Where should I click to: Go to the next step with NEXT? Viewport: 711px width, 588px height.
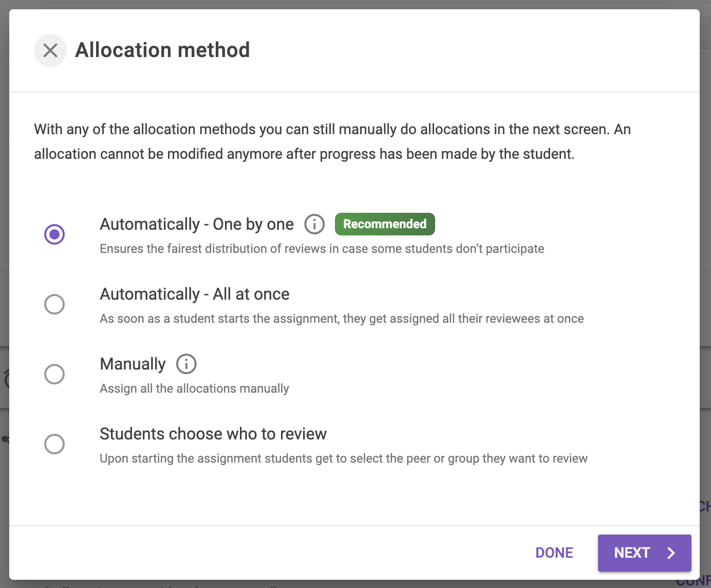tap(644, 553)
